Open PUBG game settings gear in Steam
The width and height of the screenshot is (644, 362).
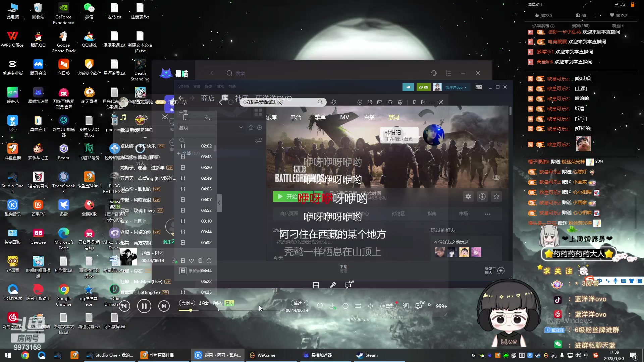tap(468, 197)
